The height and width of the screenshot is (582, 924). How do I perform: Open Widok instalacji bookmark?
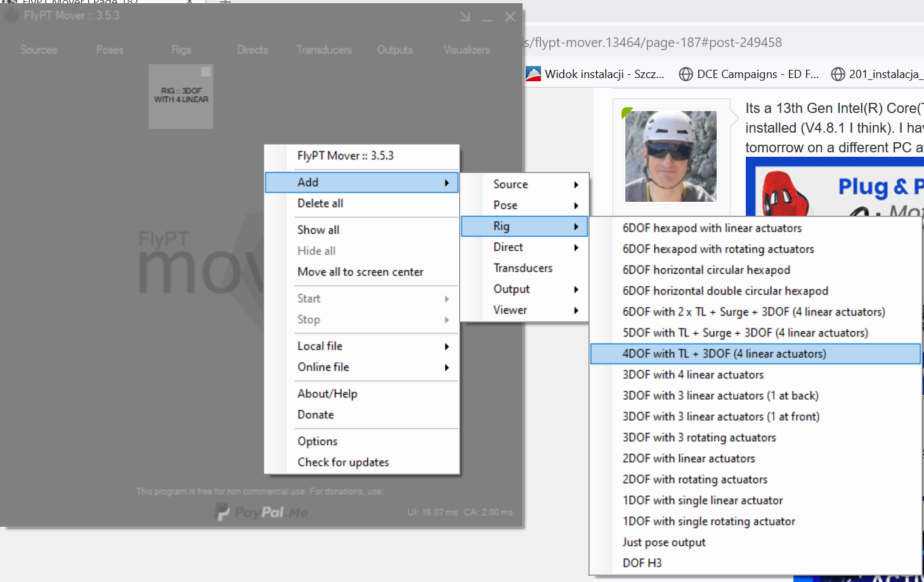[595, 74]
